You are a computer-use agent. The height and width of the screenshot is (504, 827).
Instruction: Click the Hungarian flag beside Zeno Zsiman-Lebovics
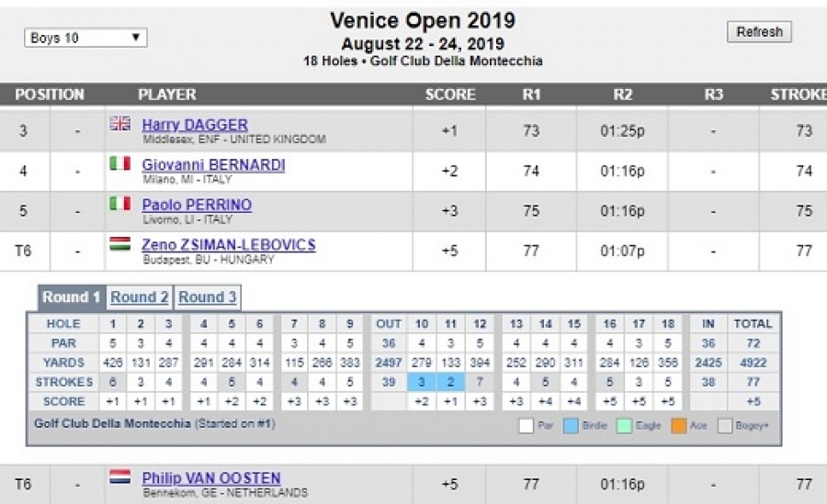point(120,244)
